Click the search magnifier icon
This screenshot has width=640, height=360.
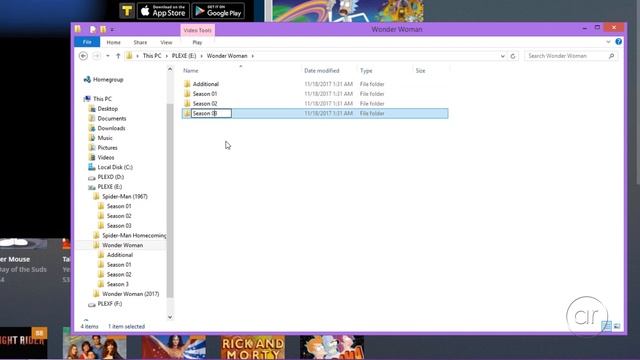tap(611, 56)
